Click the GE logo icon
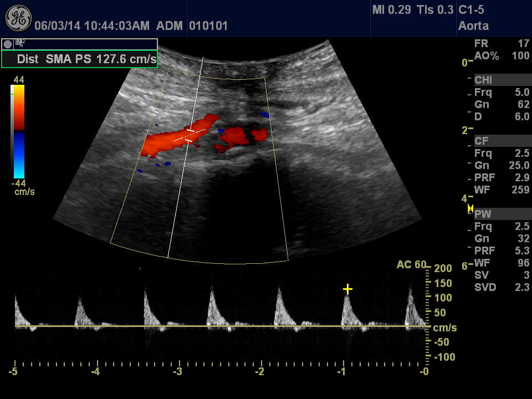This screenshot has width=532, height=399. coord(18,18)
